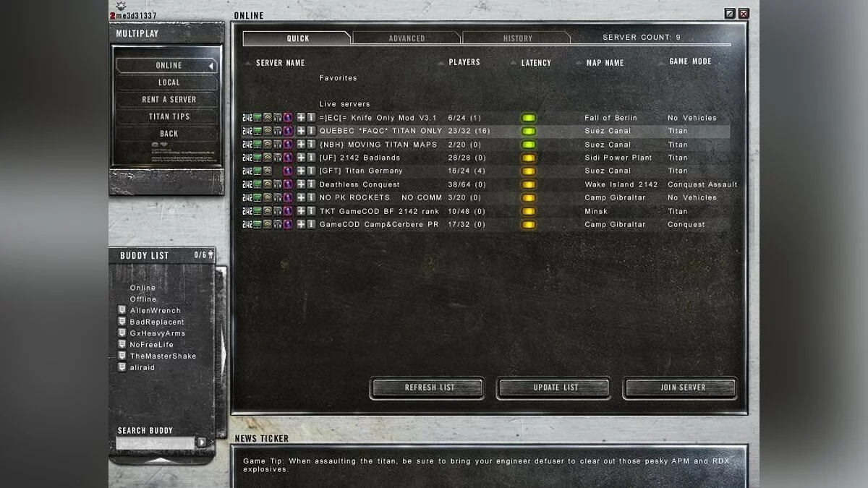Click the search buddy arrow button
The width and height of the screenshot is (868, 488).
click(202, 442)
